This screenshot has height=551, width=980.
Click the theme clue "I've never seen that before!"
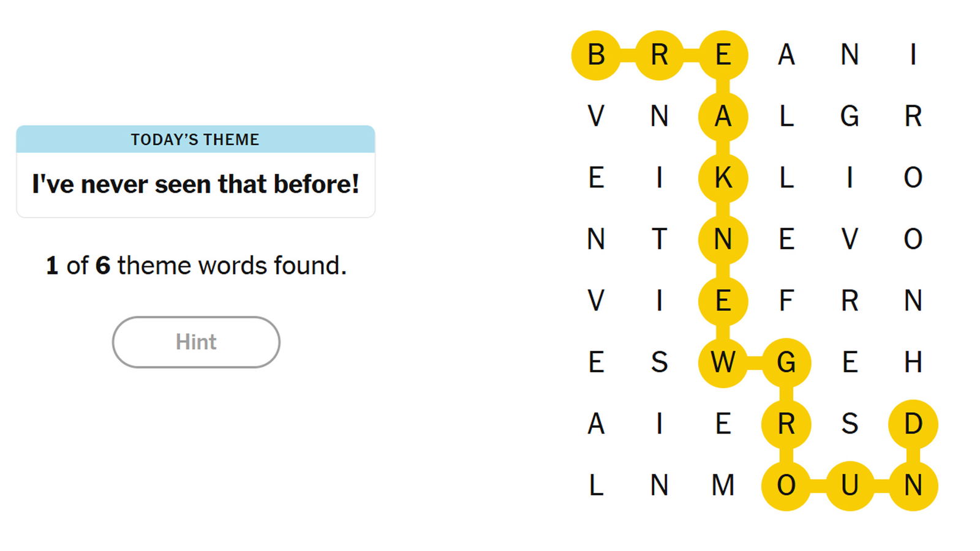click(195, 184)
